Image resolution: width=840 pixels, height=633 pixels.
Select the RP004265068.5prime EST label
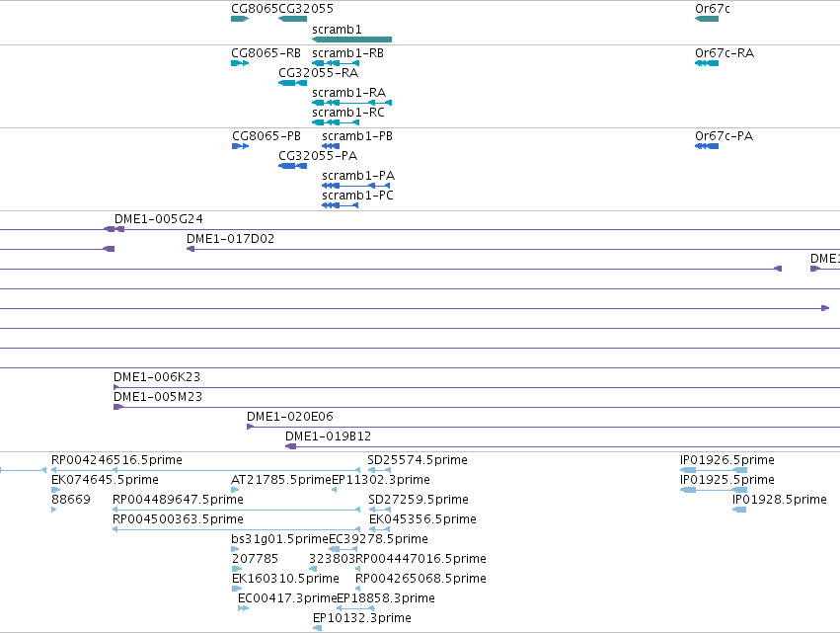tap(421, 580)
